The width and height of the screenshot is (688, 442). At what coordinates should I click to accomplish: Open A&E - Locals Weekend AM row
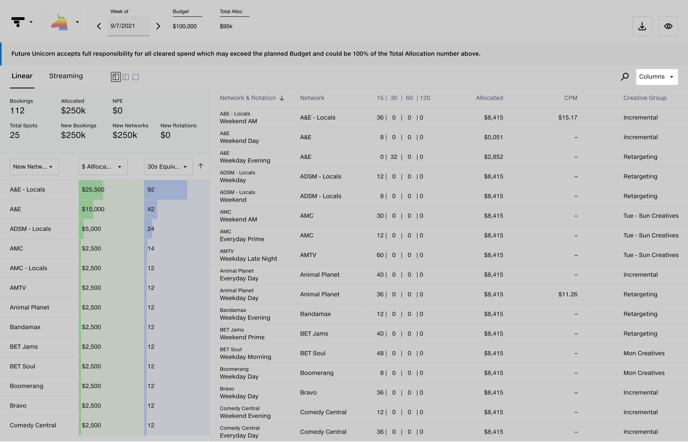(x=449, y=118)
